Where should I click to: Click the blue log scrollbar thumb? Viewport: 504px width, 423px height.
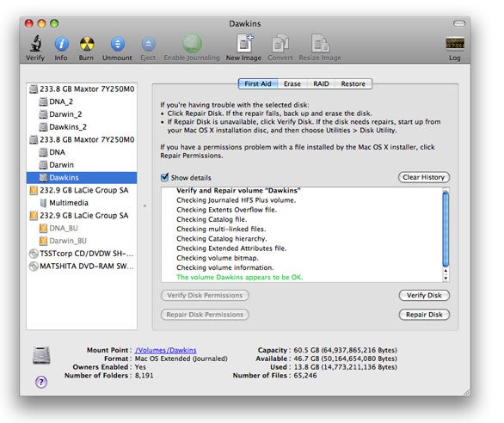coord(446,229)
